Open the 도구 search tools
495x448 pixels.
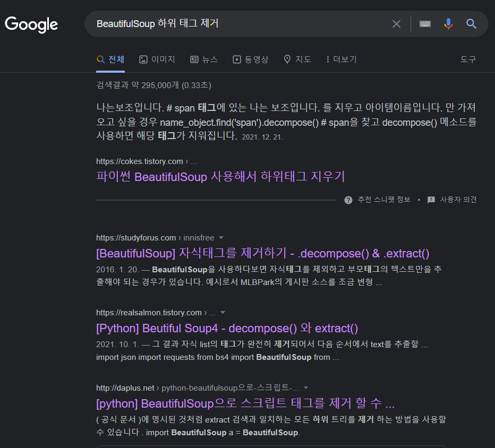coord(468,59)
